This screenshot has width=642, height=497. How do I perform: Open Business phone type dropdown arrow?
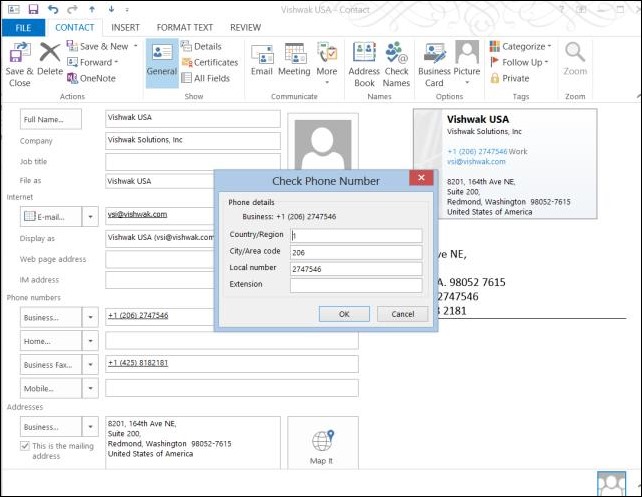pyautogui.click(x=90, y=317)
